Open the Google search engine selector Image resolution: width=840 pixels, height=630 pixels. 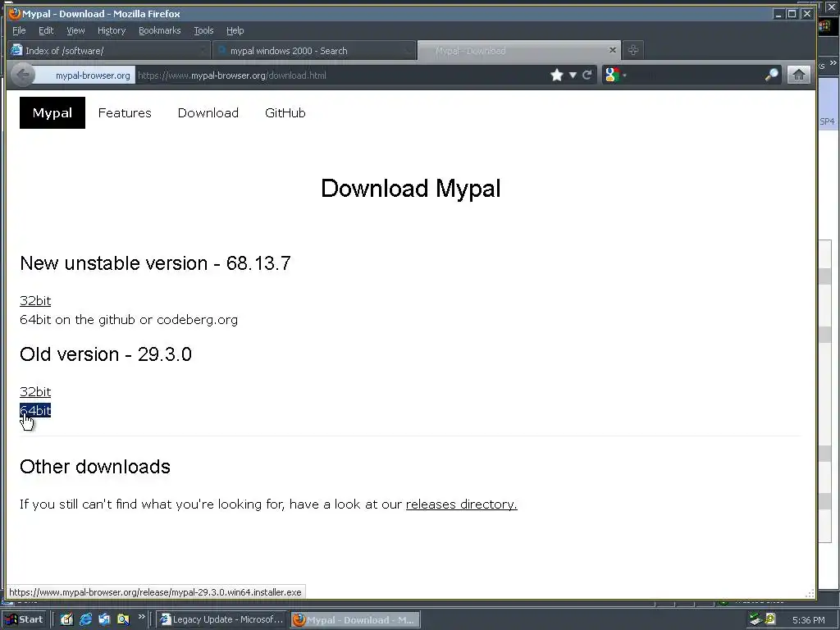click(614, 75)
